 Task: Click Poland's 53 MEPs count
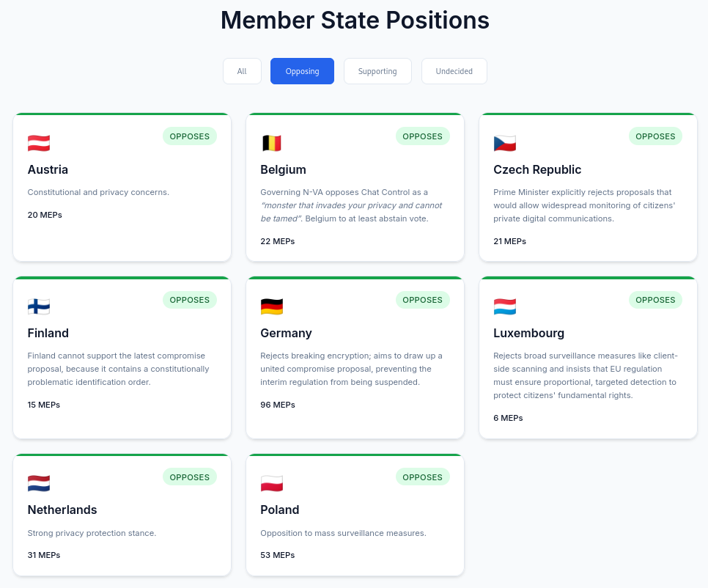pos(278,555)
